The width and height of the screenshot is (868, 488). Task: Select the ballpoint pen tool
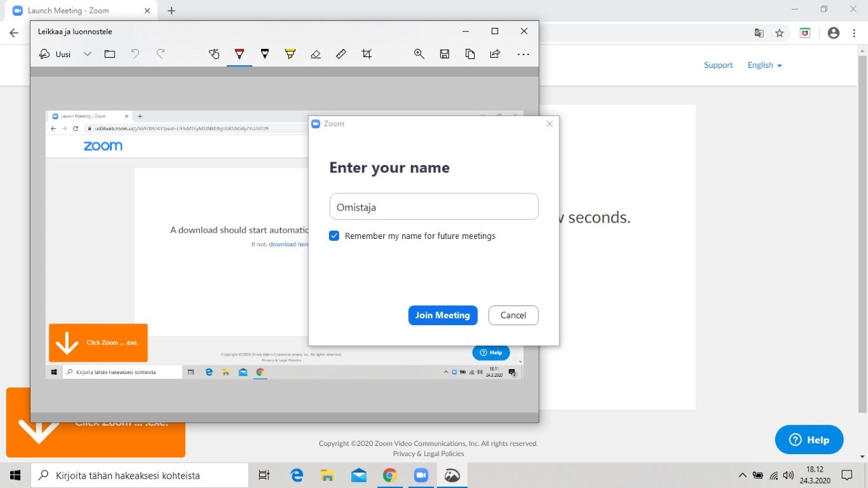point(239,54)
